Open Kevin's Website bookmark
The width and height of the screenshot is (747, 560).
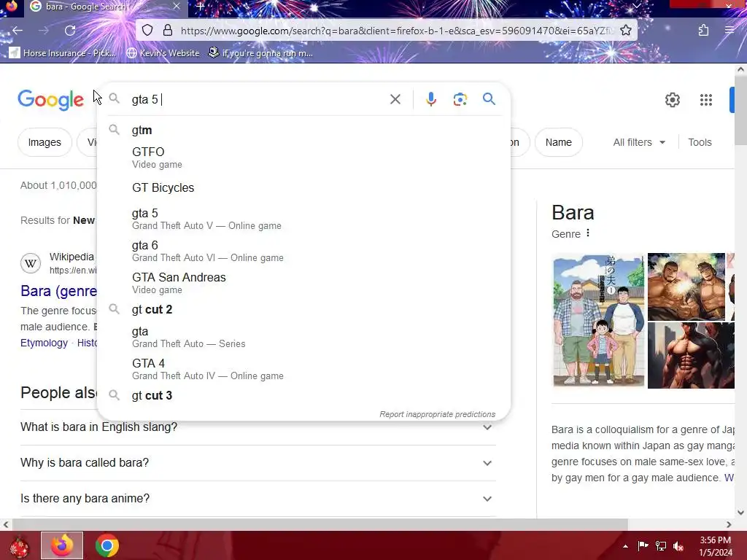point(163,52)
